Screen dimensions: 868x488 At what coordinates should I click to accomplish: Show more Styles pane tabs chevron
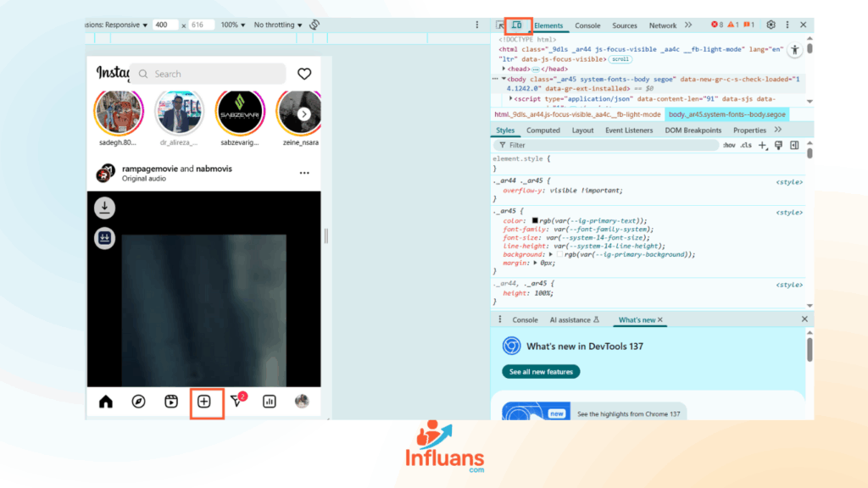pos(778,130)
